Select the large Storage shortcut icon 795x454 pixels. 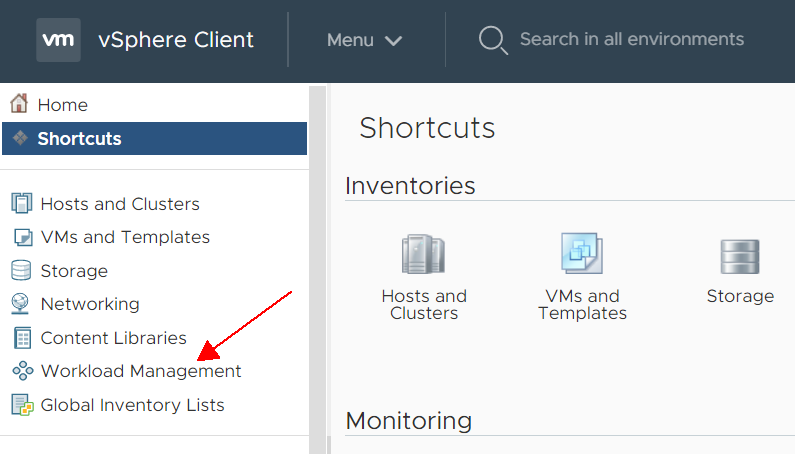click(x=740, y=256)
